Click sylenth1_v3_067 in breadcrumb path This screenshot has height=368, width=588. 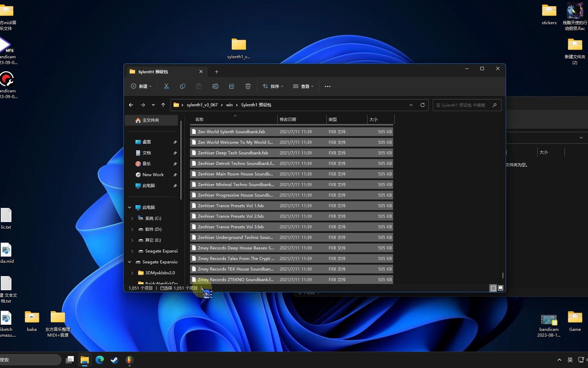click(202, 105)
